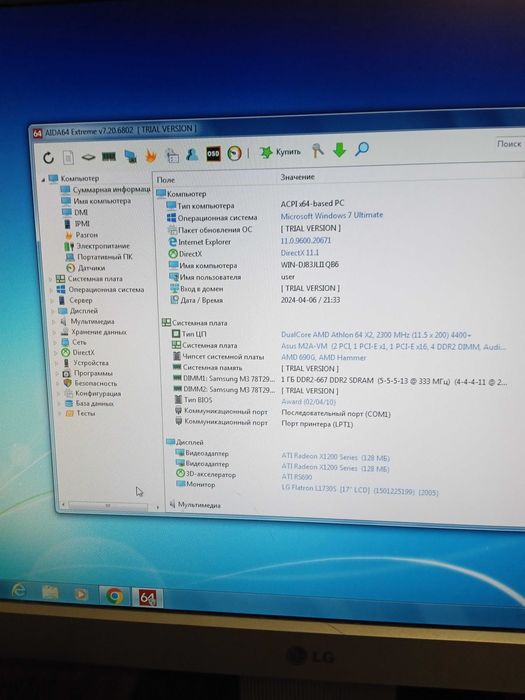525x700 pixels.
Task: Open the SensorPanel gauge toolbar icon
Action: pyautogui.click(x=234, y=153)
